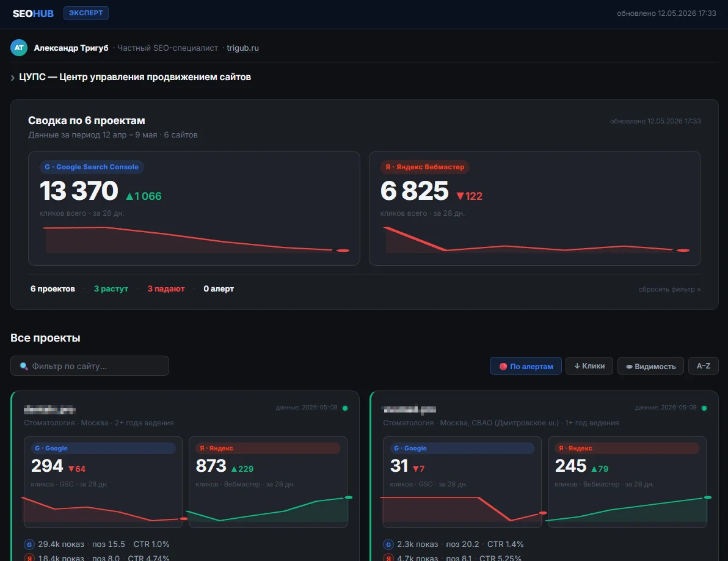Click the AT user avatar icon

click(x=19, y=48)
